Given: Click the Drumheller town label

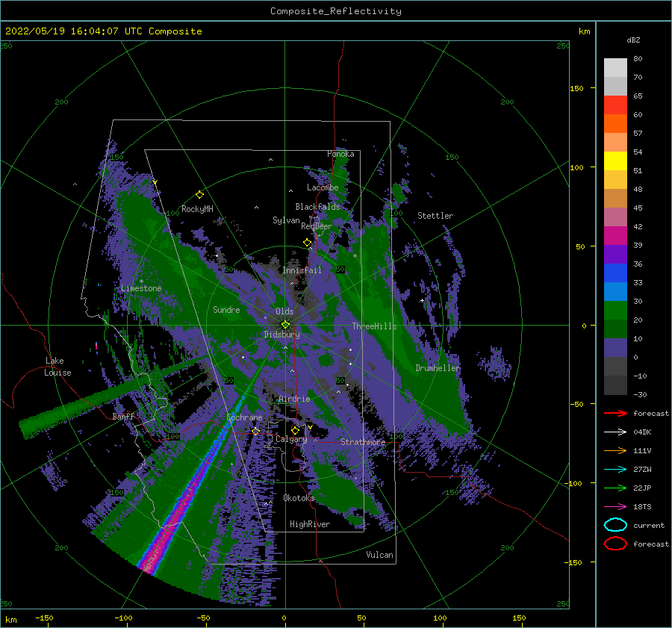Looking at the screenshot, I should (x=438, y=368).
